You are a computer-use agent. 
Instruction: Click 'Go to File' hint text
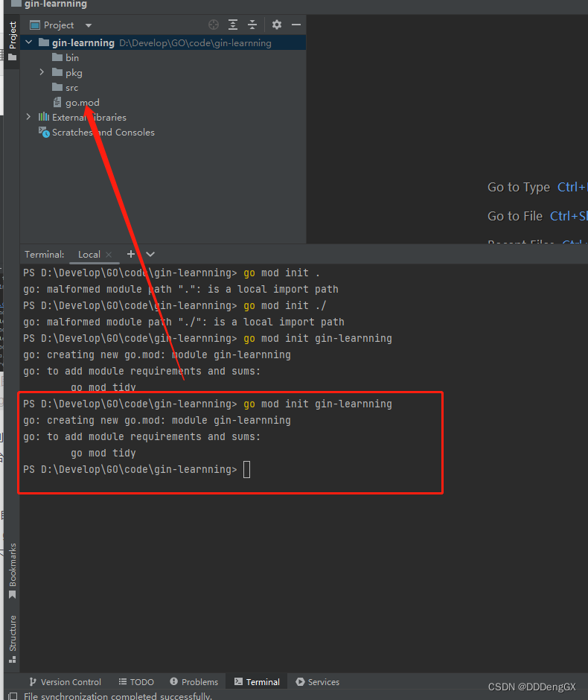pyautogui.click(x=515, y=216)
